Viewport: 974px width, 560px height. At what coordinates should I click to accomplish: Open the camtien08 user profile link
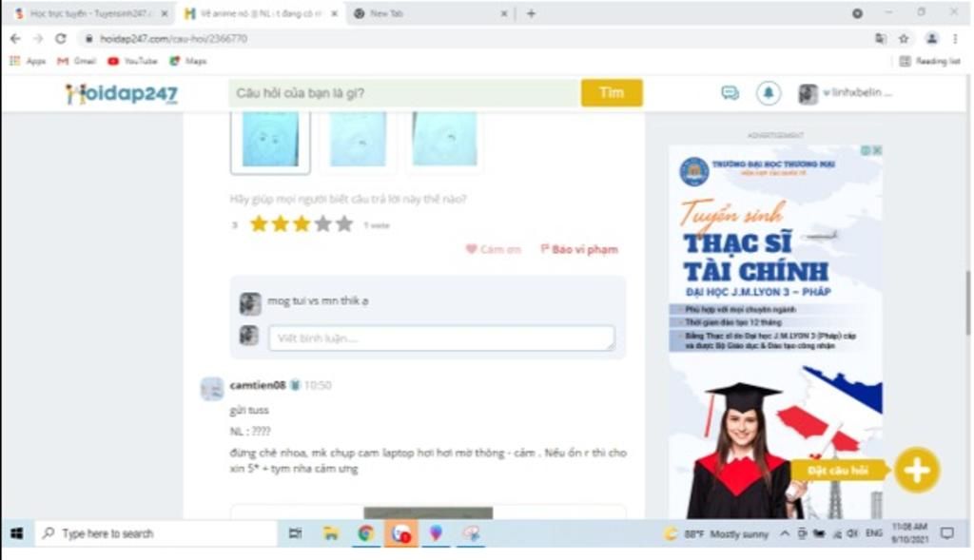258,385
